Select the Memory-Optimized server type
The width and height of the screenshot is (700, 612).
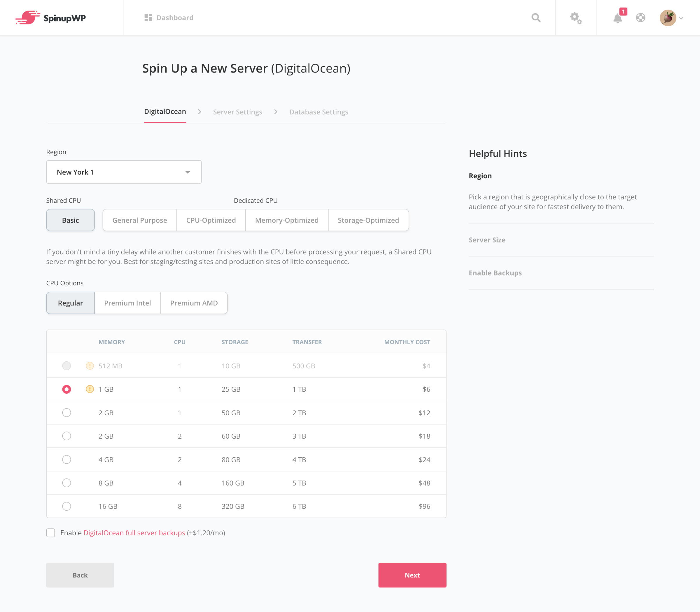point(286,220)
